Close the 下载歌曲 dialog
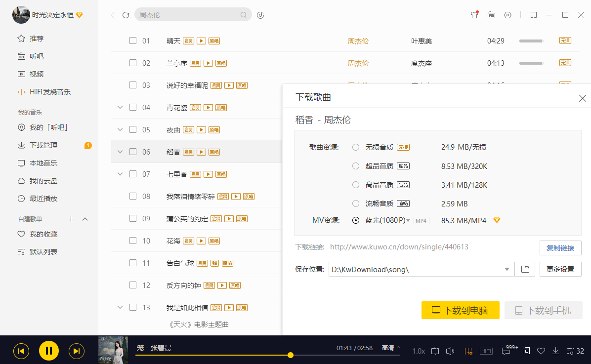This screenshot has width=591, height=364. 582,98
